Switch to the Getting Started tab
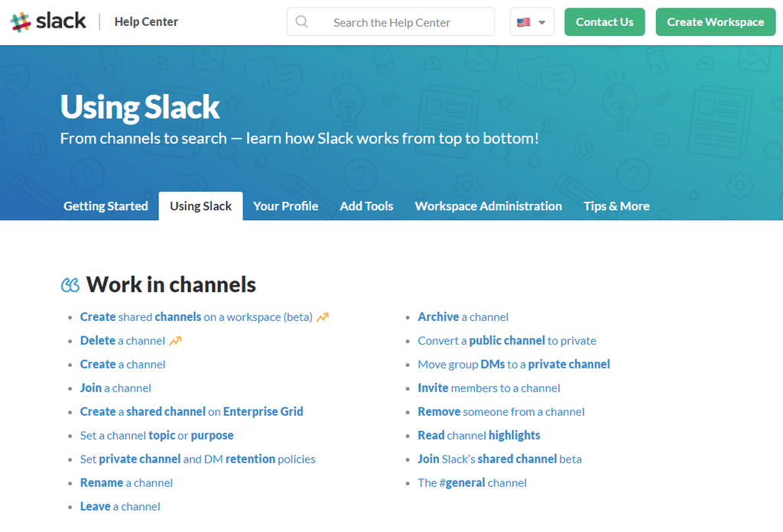 tap(106, 206)
